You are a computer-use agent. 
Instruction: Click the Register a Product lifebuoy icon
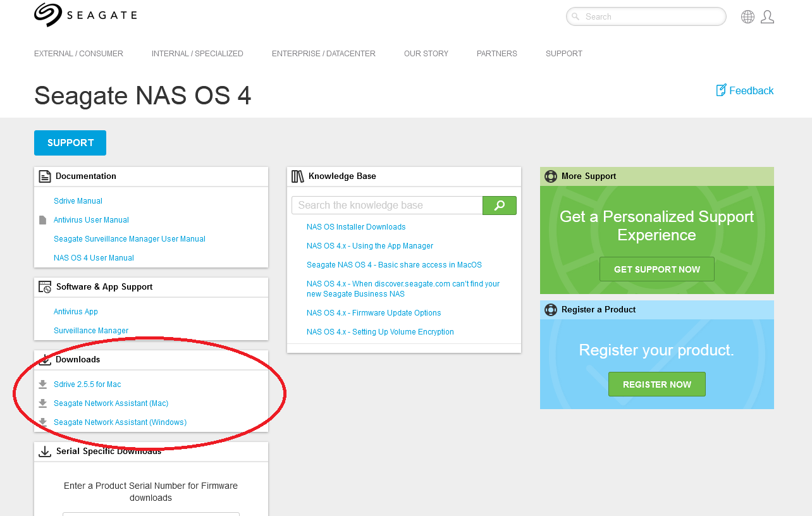tap(551, 310)
